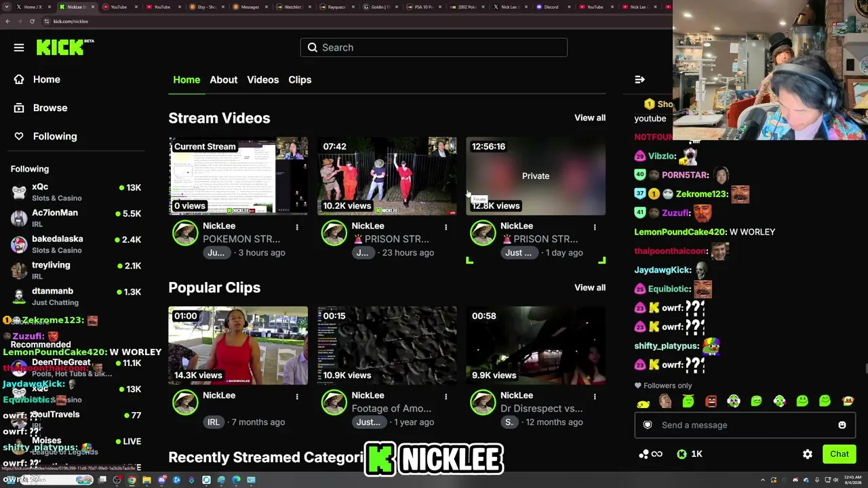Image resolution: width=868 pixels, height=488 pixels.
Task: Open options for POKEMON STR... video
Action: tap(297, 227)
